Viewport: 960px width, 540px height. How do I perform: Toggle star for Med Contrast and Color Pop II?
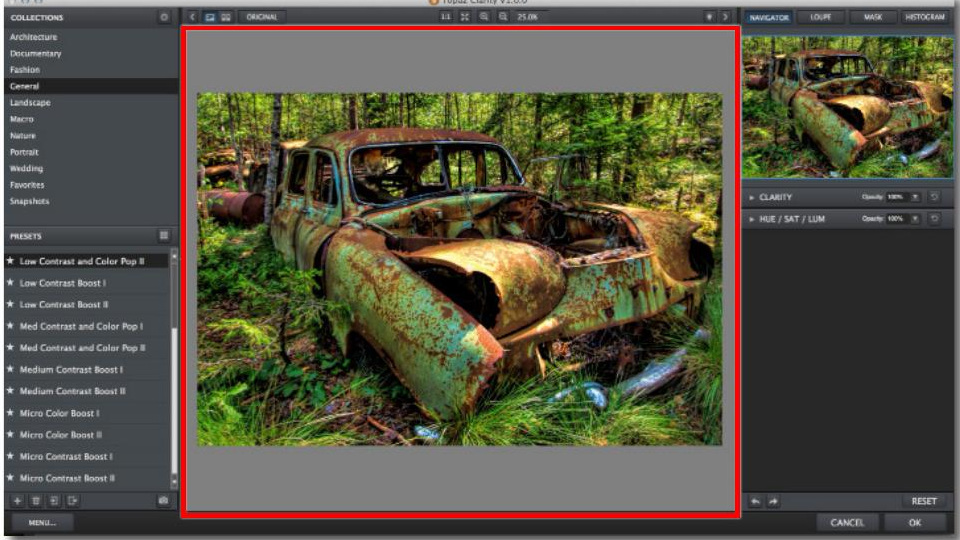10,348
